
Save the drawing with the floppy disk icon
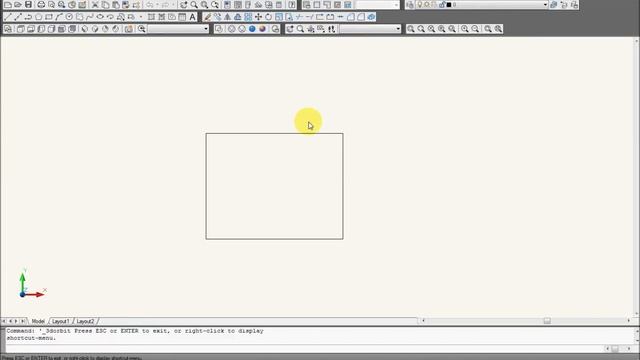coord(28,5)
